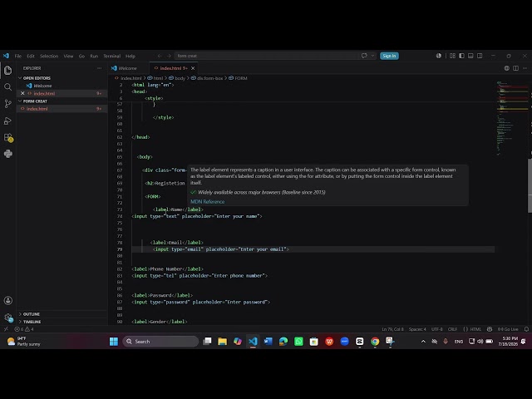Click the remote window status bar icon
This screenshot has height=399, width=532.
click(x=6, y=329)
